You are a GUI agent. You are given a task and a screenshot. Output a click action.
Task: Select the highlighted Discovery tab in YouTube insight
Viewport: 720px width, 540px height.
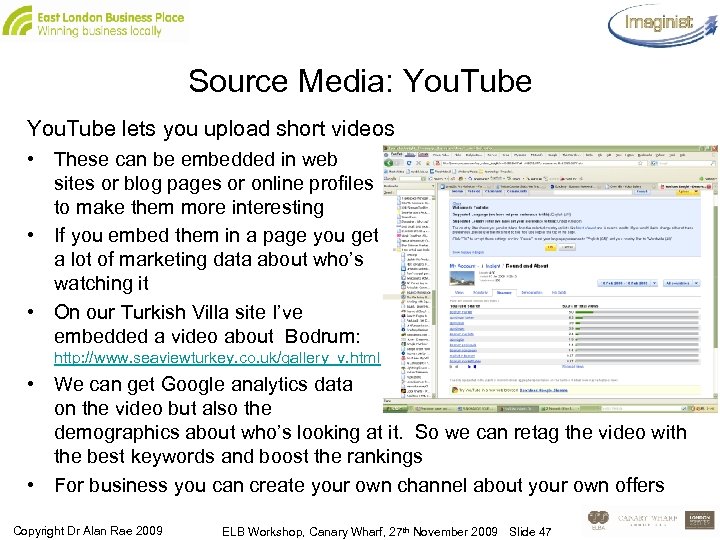click(x=504, y=292)
